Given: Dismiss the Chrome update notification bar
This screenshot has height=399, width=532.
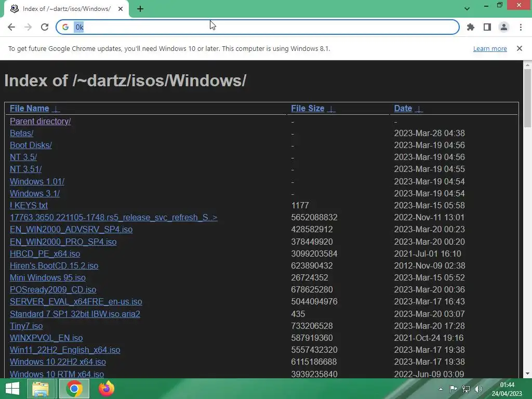Looking at the screenshot, I should [519, 48].
